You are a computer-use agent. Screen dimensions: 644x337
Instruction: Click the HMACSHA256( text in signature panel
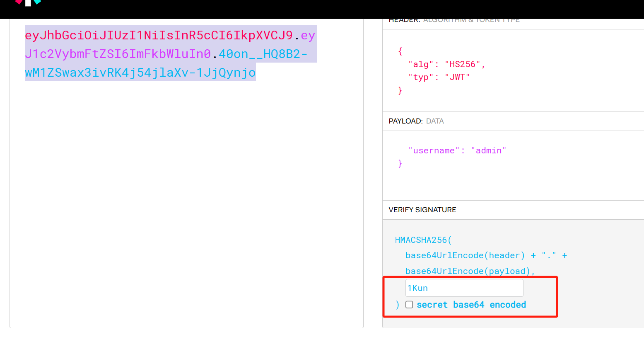point(423,240)
